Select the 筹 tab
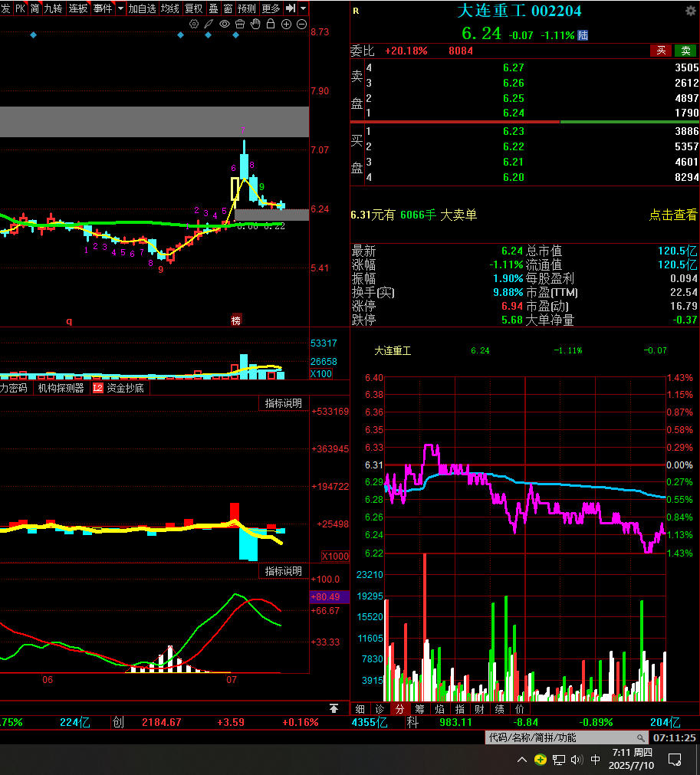Image resolution: width=700 pixels, height=775 pixels. [419, 709]
